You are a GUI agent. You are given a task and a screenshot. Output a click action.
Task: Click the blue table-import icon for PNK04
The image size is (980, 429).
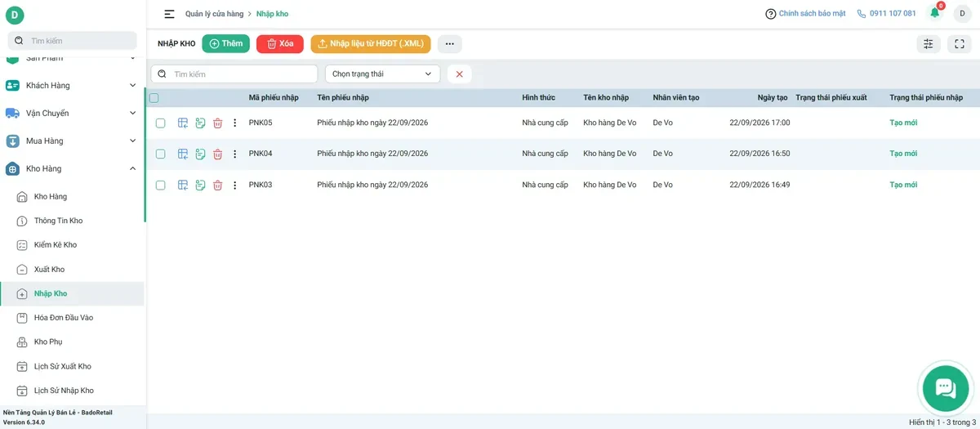pos(183,154)
